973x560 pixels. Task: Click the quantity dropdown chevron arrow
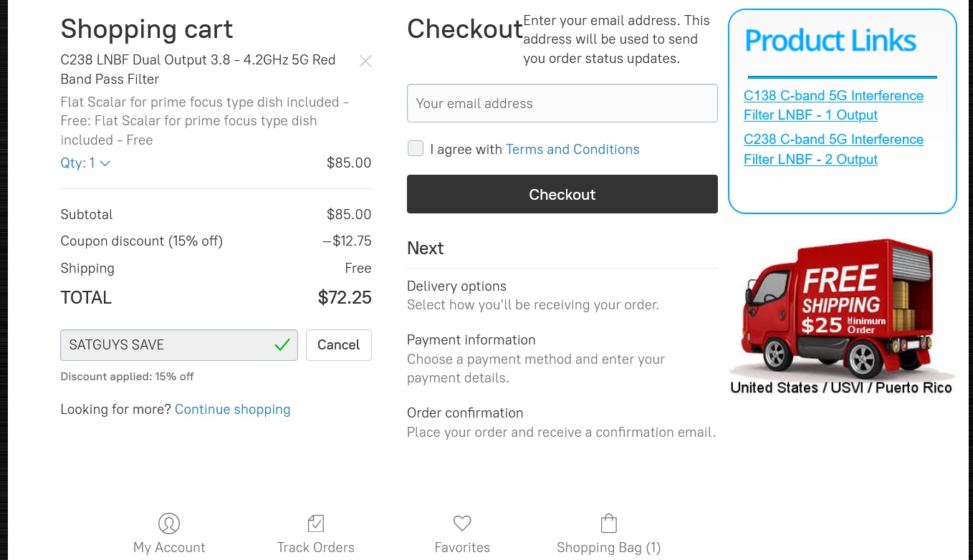point(105,163)
